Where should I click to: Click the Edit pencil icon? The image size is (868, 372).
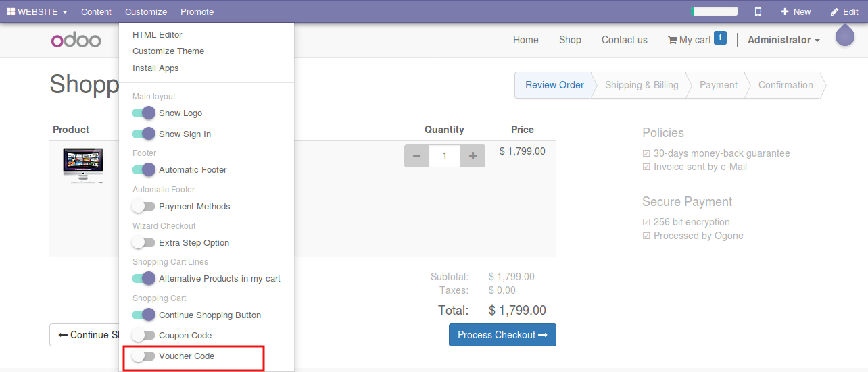pyautogui.click(x=835, y=11)
